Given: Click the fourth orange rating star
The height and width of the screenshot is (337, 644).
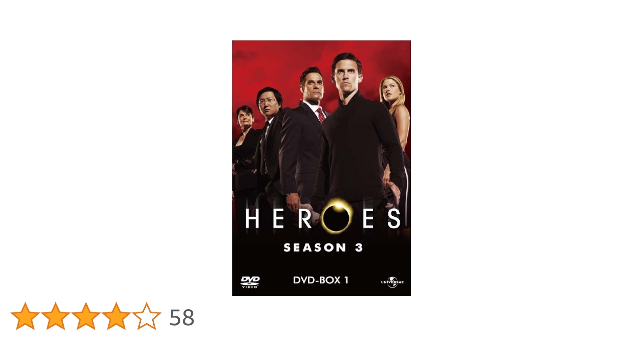Looking at the screenshot, I should (x=116, y=316).
